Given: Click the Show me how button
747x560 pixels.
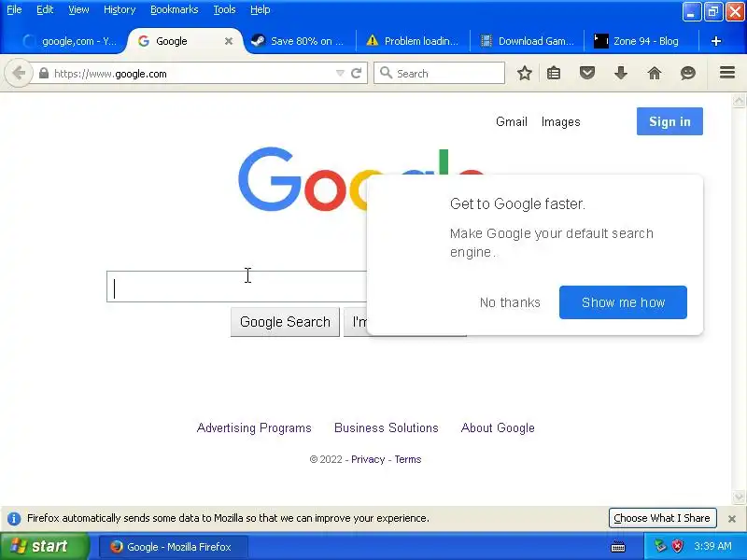Looking at the screenshot, I should (623, 302).
